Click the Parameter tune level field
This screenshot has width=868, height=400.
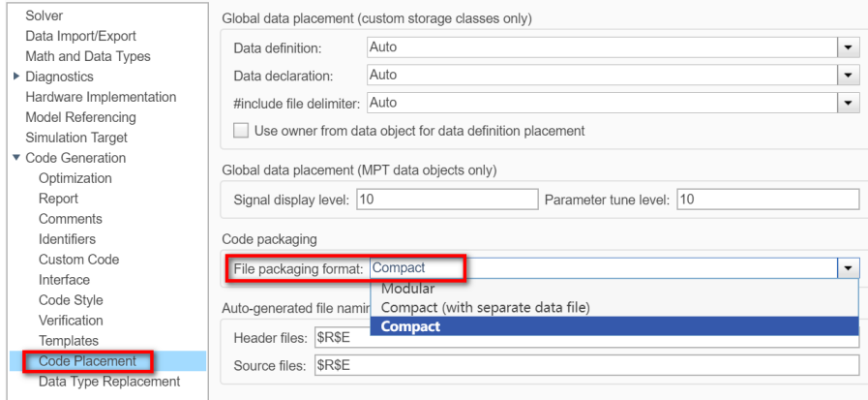[x=766, y=200]
